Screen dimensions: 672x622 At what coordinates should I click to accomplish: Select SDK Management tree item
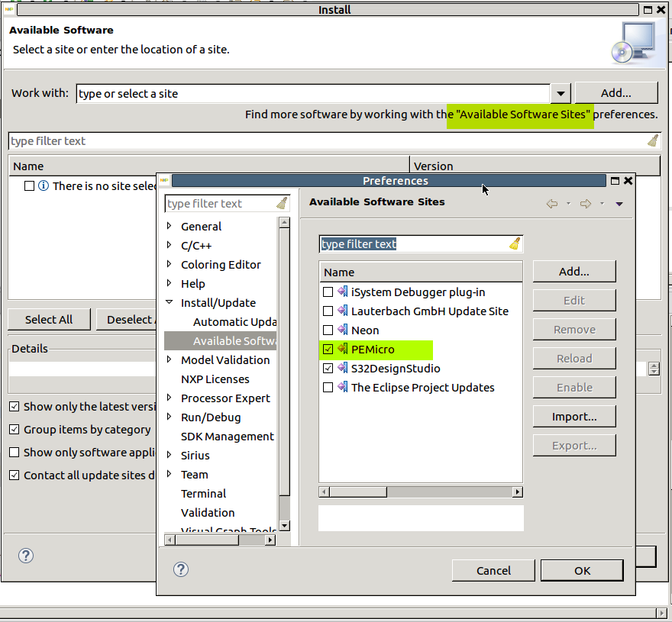228,437
